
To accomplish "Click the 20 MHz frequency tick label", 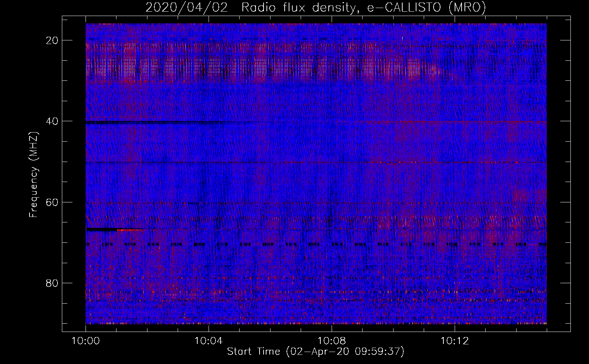I will pyautogui.click(x=52, y=40).
